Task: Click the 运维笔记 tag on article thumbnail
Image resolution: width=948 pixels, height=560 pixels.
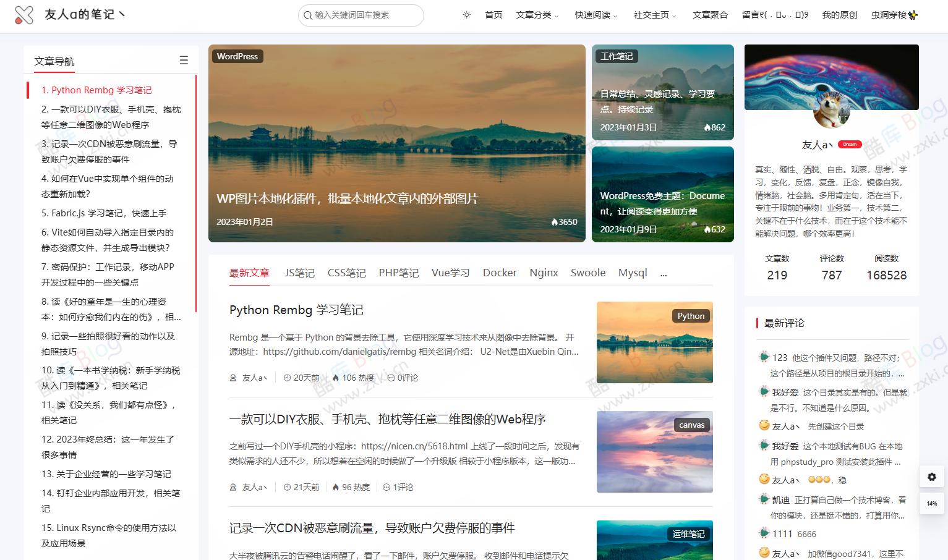Action: (x=689, y=534)
